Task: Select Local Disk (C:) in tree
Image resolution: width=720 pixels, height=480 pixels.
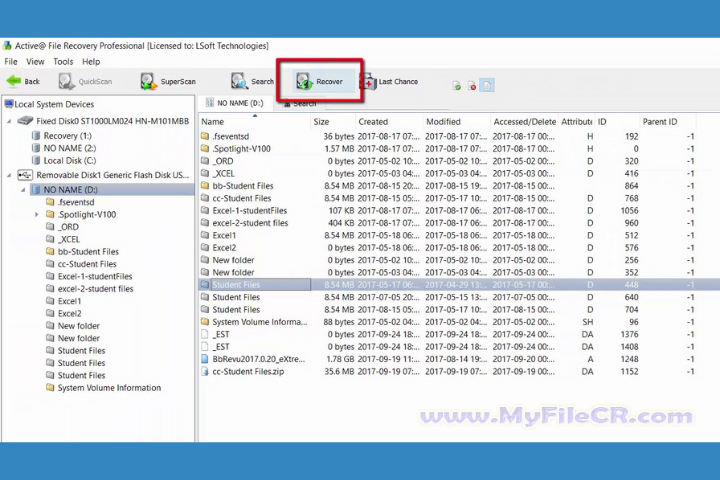Action: pyautogui.click(x=64, y=161)
